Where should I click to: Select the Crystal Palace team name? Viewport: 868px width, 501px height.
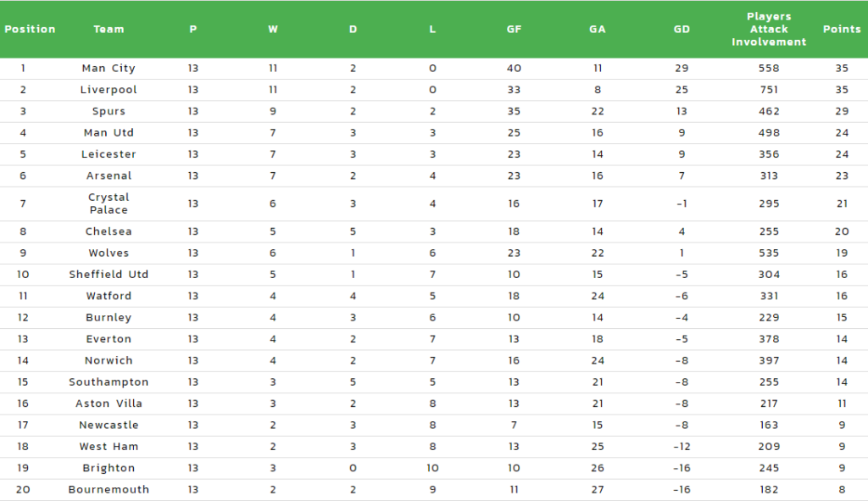[108, 203]
